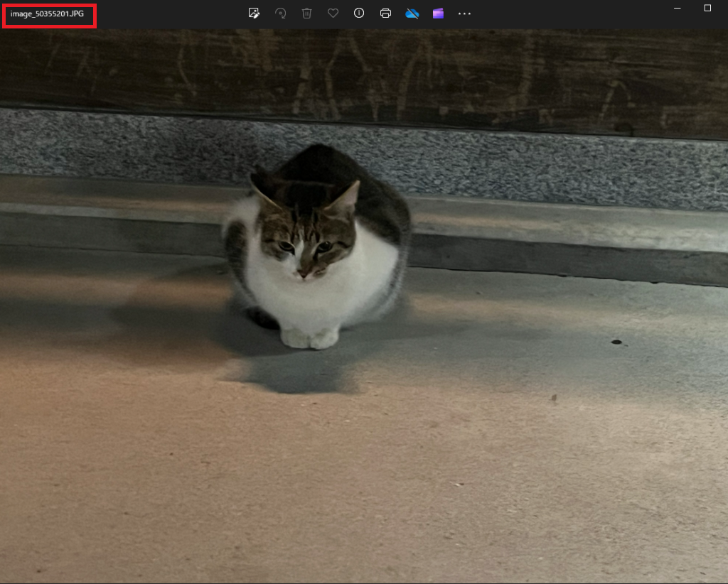Viewport: 728px width, 584px height.
Task: Click the cat's shadow on the floor
Action: pos(299,373)
